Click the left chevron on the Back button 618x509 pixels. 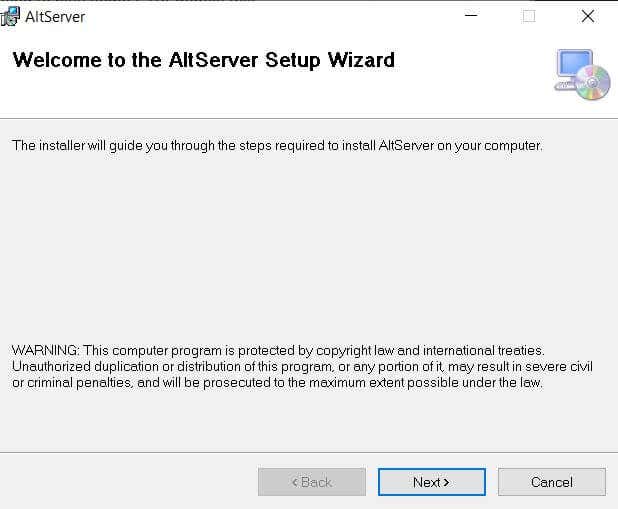coord(294,483)
